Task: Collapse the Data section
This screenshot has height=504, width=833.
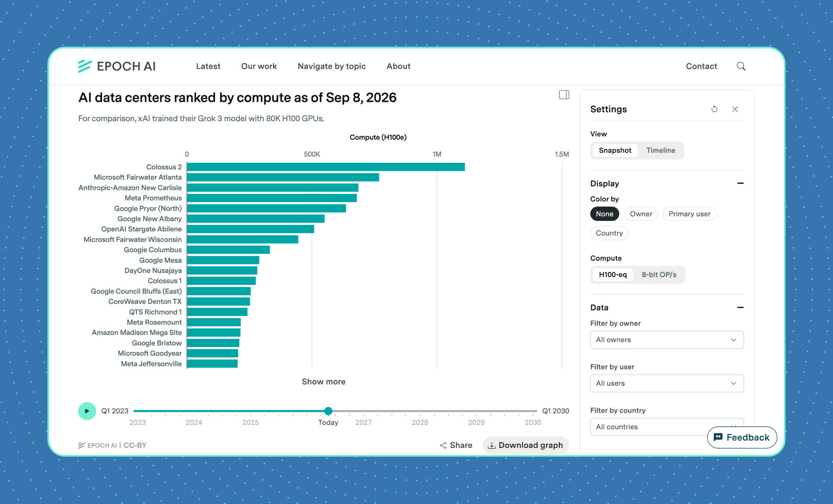Action: [x=740, y=307]
